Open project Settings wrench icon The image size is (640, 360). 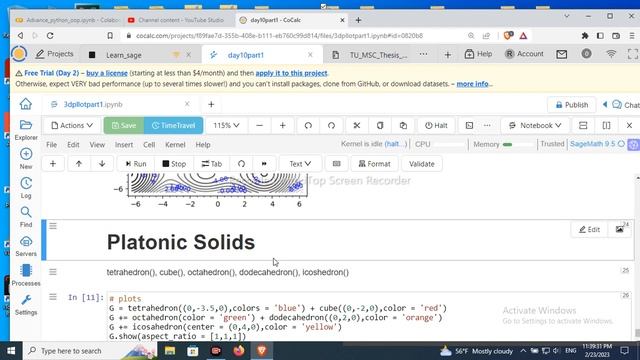pos(26,304)
